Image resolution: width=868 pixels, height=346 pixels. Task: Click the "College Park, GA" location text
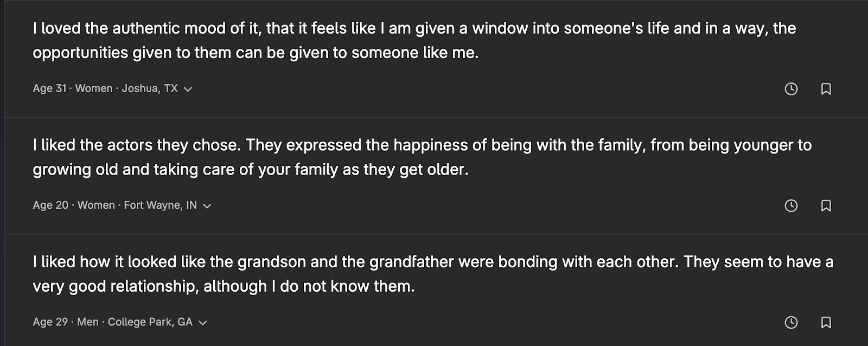(x=150, y=322)
